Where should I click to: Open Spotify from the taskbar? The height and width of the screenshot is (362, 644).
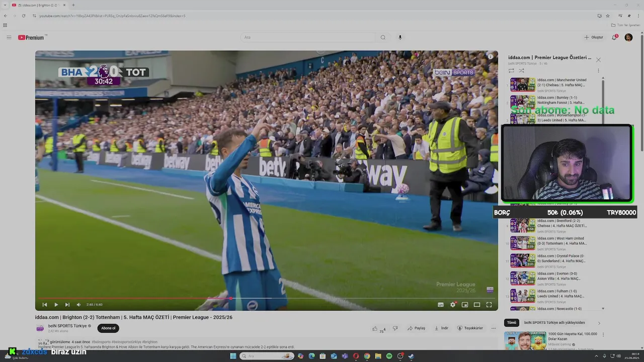[x=389, y=356]
